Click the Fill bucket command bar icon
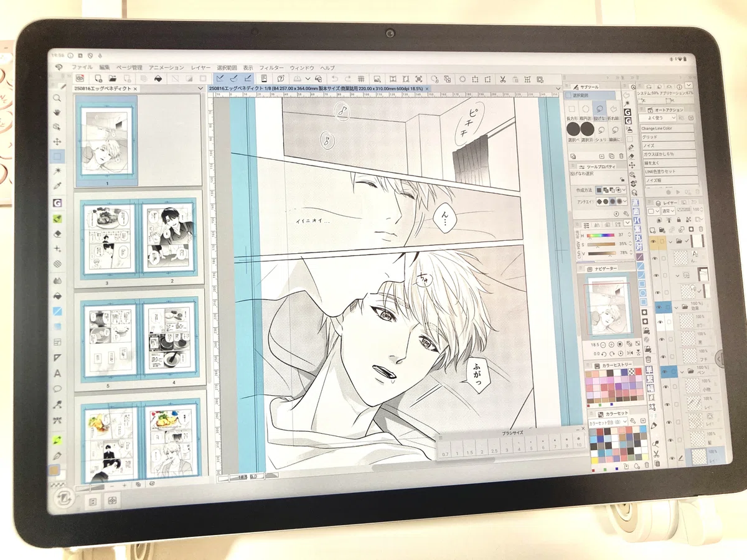Viewport: 747px width, 560px height. tap(158, 78)
